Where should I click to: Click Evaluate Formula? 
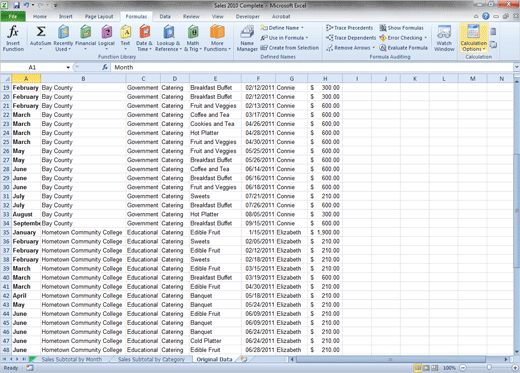tap(403, 48)
